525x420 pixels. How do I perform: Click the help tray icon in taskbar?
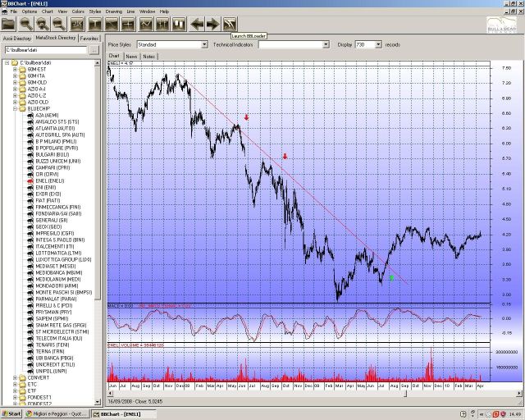coord(463,414)
